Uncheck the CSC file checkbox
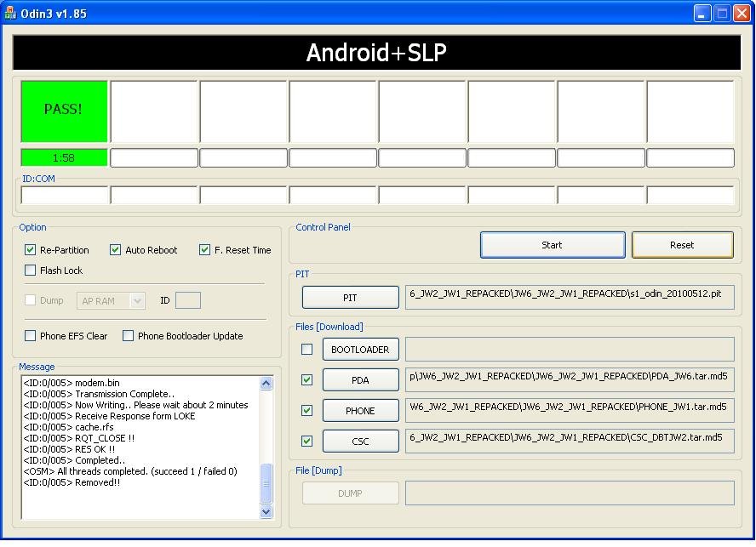 [x=306, y=441]
